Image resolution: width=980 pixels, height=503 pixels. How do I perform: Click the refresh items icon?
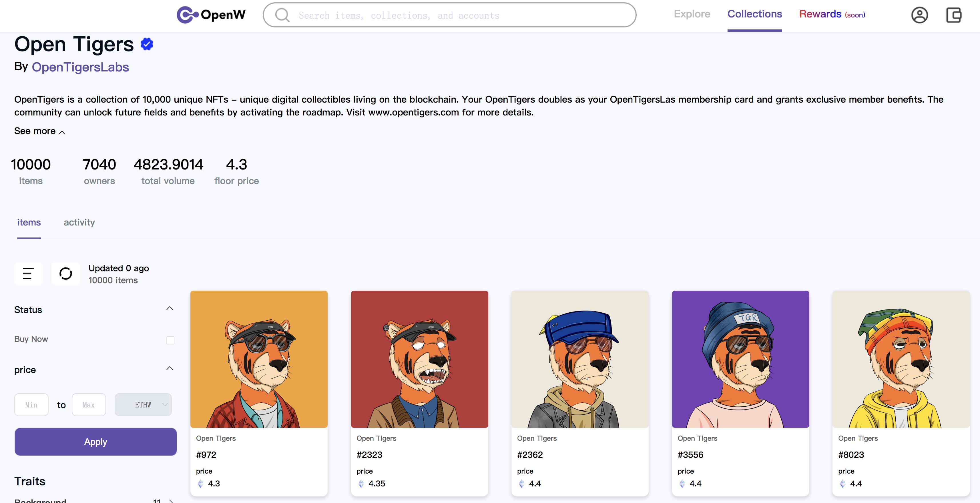pyautogui.click(x=65, y=273)
